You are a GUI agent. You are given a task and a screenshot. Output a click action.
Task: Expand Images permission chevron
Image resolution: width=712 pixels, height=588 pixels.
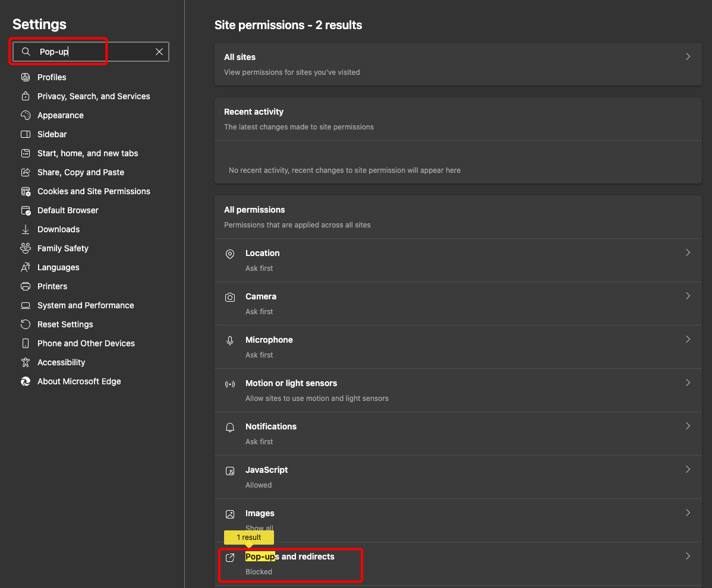pos(688,513)
